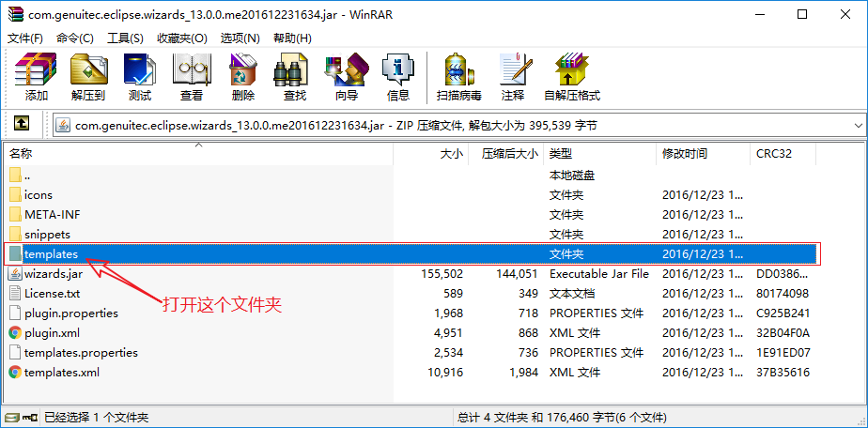Click the Executable Jar File type cell
The height and width of the screenshot is (428, 868).
(599, 274)
